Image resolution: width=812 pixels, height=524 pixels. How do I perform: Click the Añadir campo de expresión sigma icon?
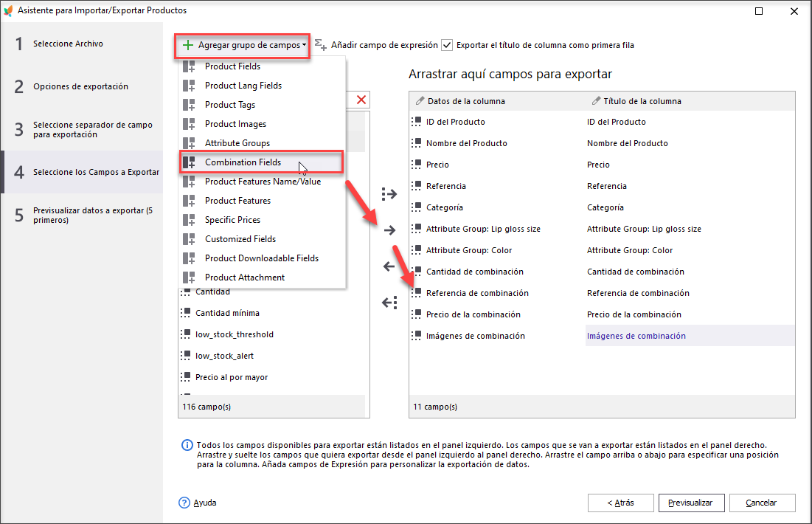[x=321, y=45]
